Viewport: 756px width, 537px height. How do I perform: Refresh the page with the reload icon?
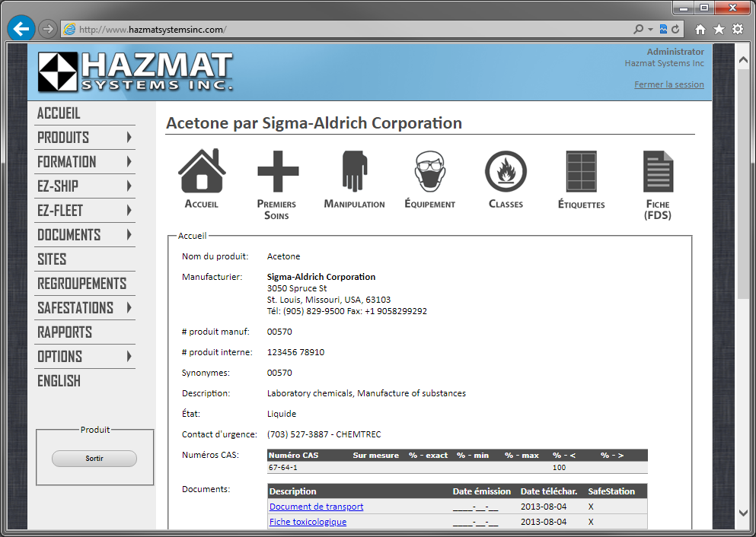[x=675, y=30]
